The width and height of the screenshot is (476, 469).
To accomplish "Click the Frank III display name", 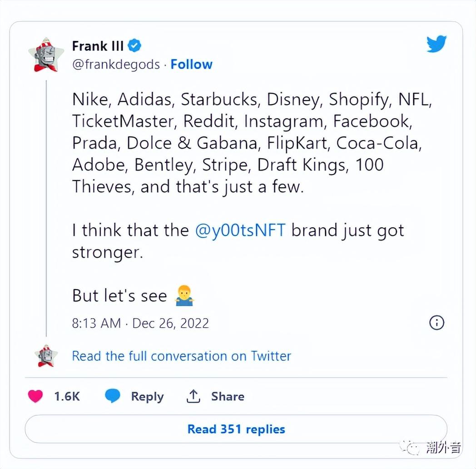I will 98,46.
